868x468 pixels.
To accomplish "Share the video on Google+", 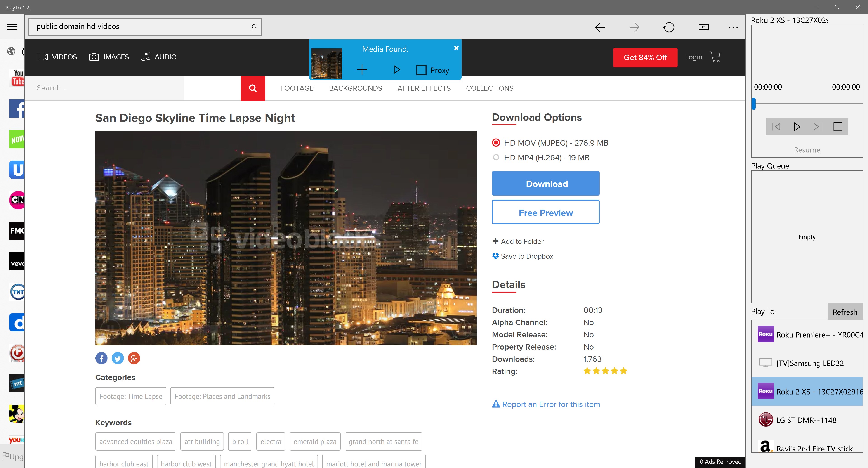I will point(134,358).
